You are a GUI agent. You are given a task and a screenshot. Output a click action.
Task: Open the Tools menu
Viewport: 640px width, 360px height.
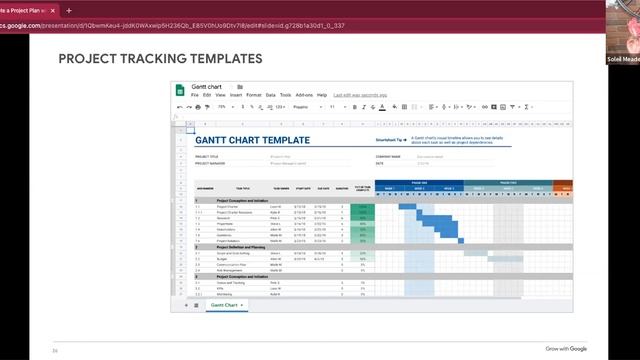(x=285, y=95)
